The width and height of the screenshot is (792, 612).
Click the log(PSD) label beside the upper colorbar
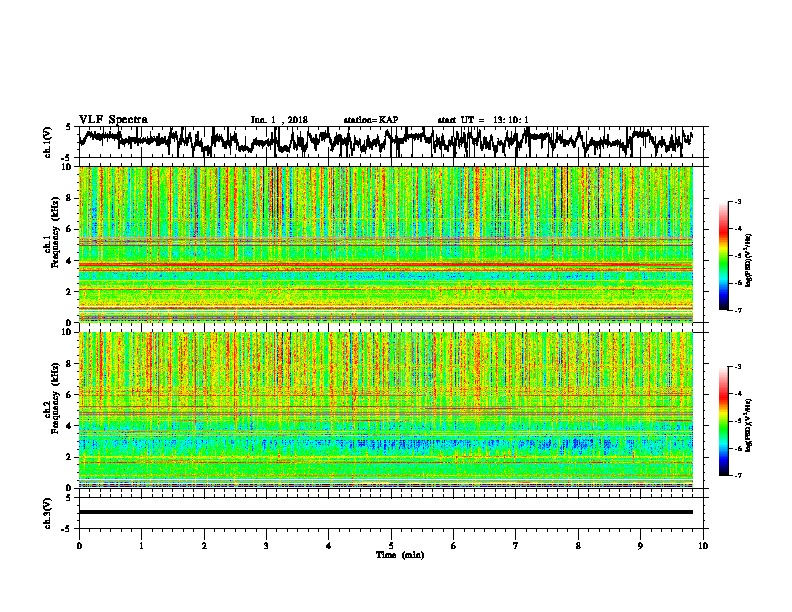[748, 260]
